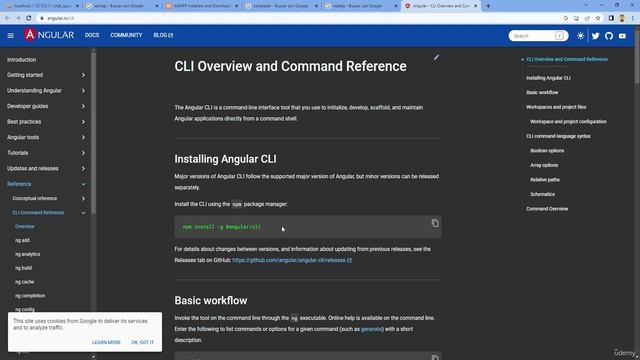
Task: Open Angular's Twitter page icon
Action: 596,36
